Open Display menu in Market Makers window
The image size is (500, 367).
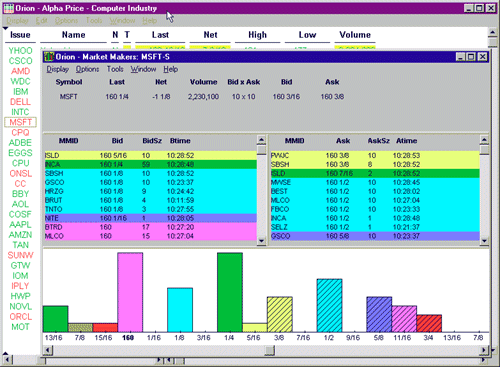[x=57, y=69]
